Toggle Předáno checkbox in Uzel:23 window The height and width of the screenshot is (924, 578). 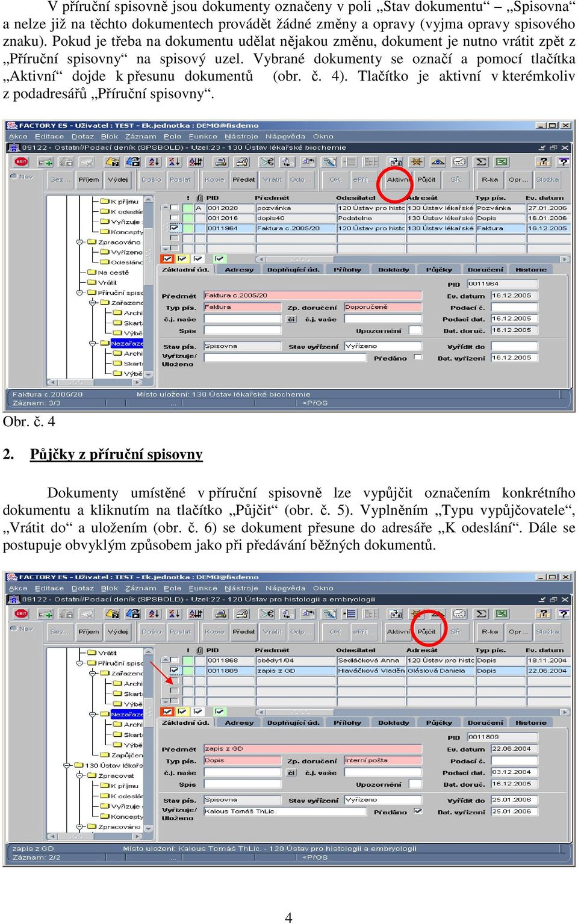coord(418,358)
